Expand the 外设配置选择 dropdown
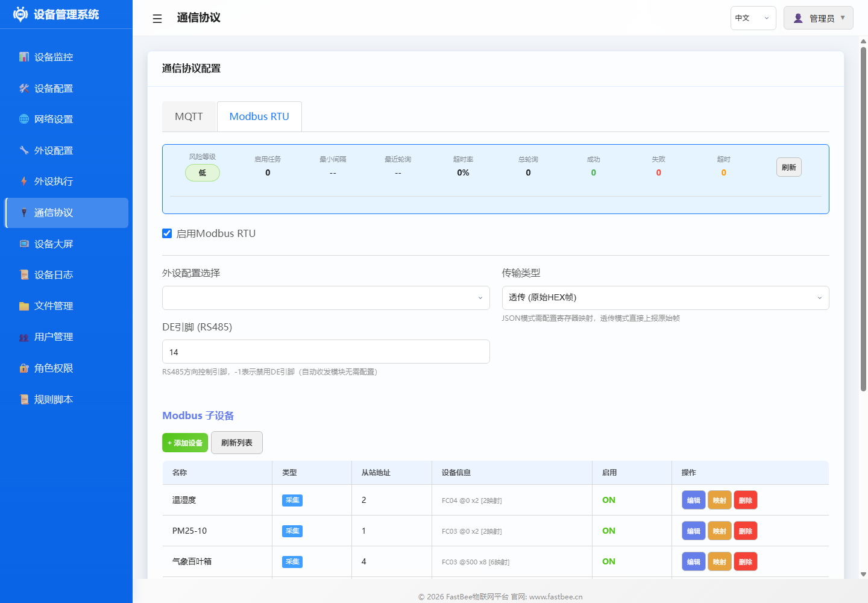Screen dimensions: 868x603 click(x=325, y=298)
